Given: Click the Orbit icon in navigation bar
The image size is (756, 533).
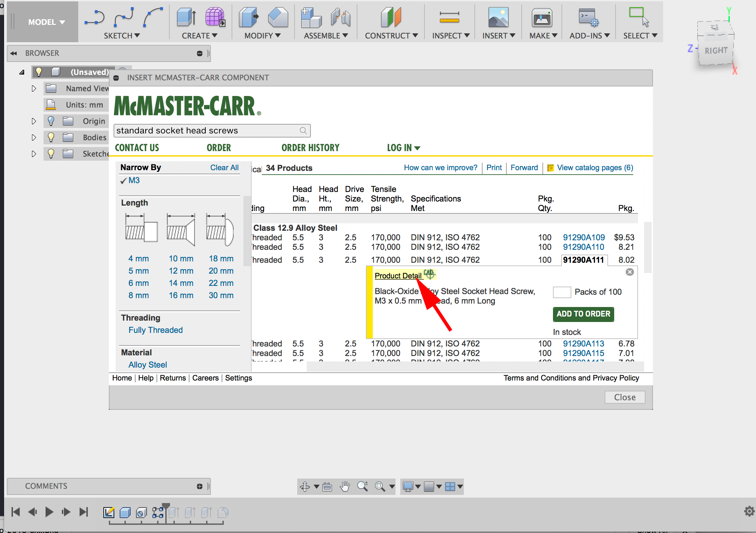Looking at the screenshot, I should [x=305, y=486].
